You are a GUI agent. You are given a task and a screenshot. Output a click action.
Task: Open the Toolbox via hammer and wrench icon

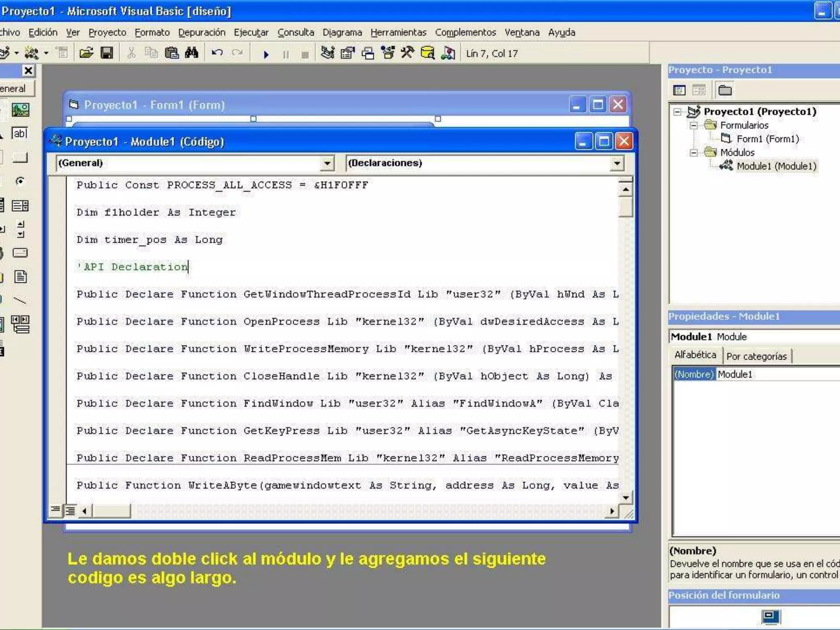407,53
